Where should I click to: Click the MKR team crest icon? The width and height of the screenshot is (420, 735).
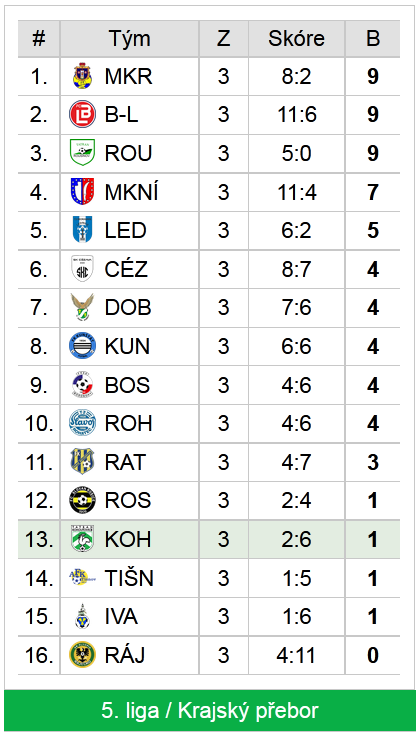tap(82, 76)
